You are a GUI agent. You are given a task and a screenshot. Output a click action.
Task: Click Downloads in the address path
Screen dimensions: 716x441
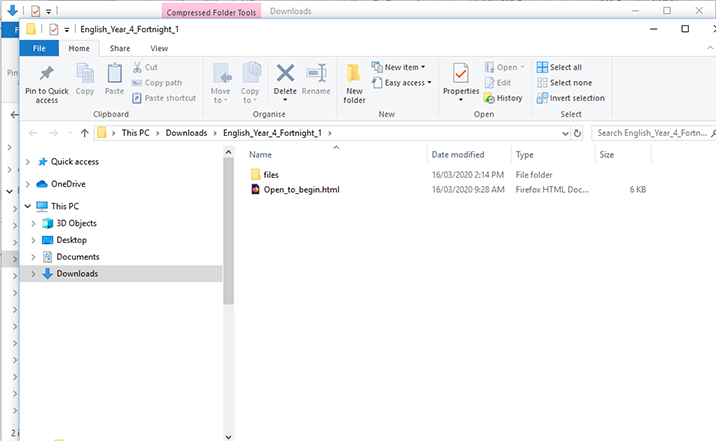(x=186, y=133)
